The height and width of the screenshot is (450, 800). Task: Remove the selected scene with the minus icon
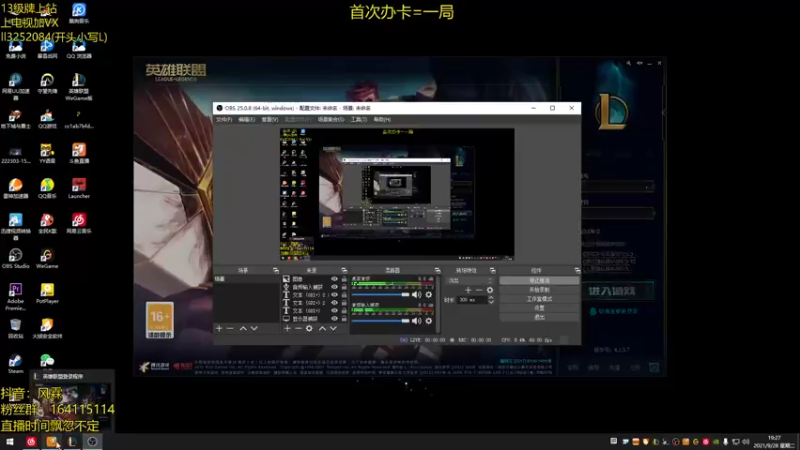230,329
